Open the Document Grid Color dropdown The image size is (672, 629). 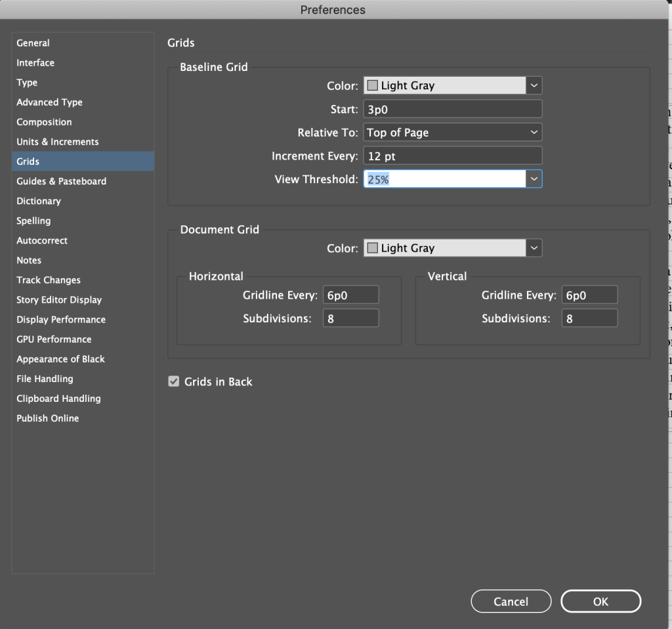pos(534,248)
